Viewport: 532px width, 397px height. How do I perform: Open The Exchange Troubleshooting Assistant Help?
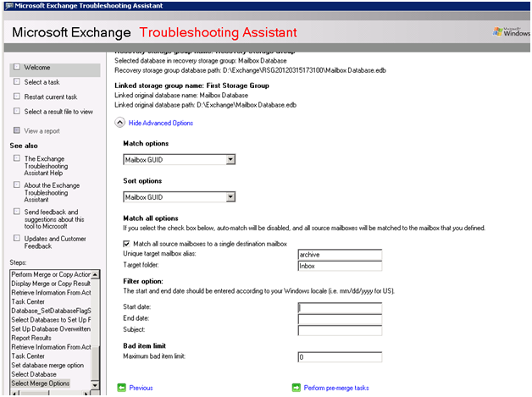(x=46, y=166)
